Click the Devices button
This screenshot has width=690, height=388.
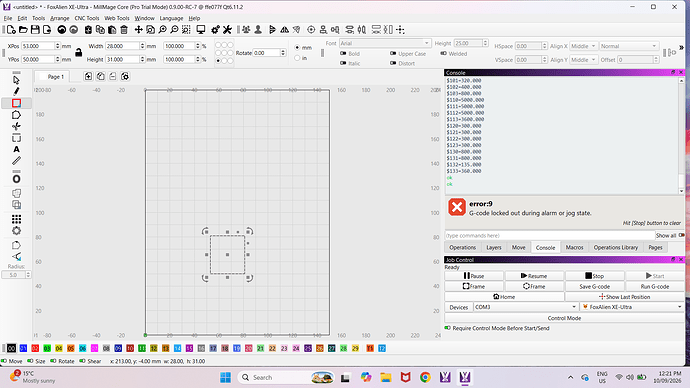coord(459,307)
